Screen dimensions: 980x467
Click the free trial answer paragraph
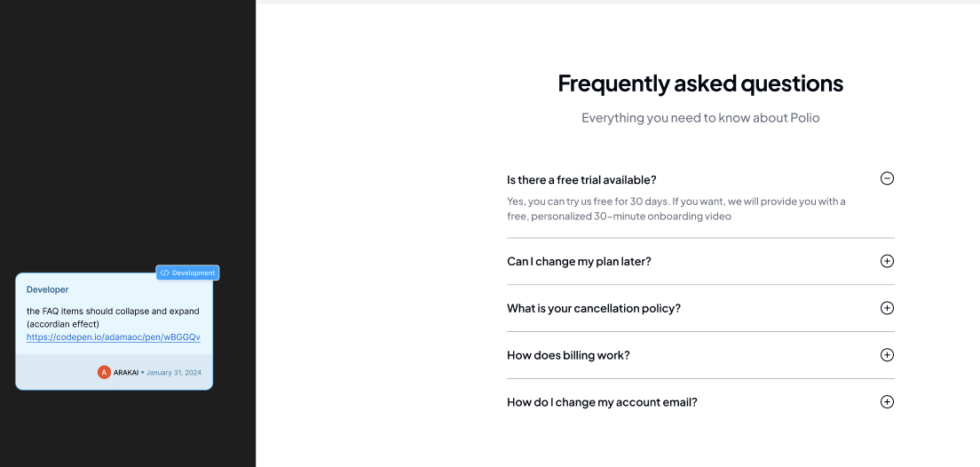click(676, 209)
